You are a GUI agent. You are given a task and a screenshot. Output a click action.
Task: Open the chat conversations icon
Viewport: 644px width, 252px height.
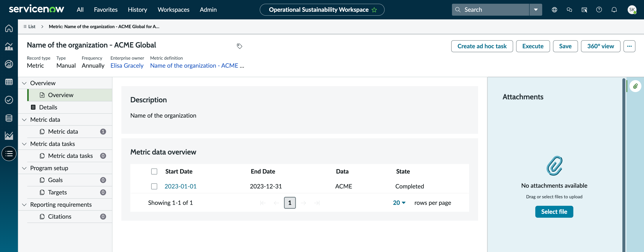[x=569, y=10]
